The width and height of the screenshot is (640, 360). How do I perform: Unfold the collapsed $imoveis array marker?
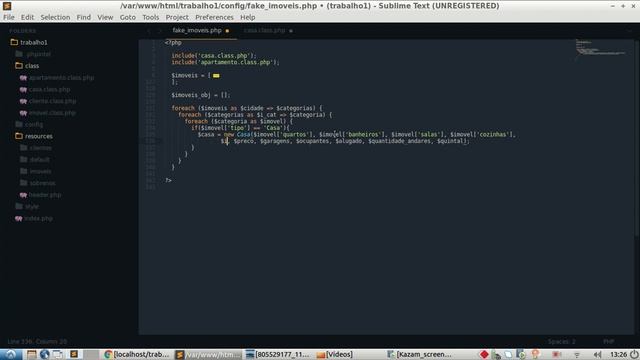point(216,76)
